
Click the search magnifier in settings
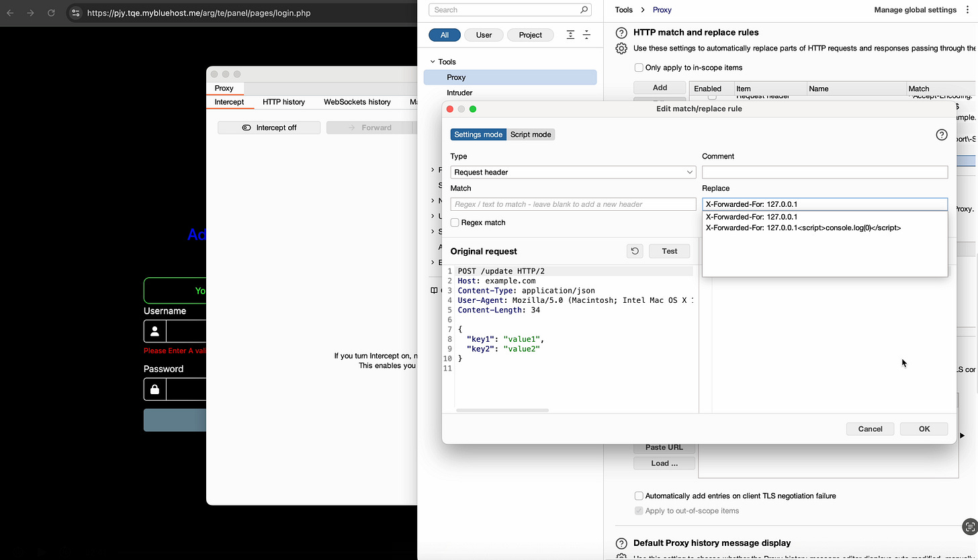584,10
